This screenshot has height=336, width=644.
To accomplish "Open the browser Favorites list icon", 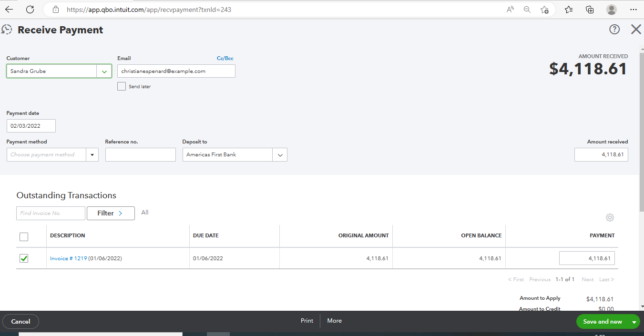I will point(569,9).
